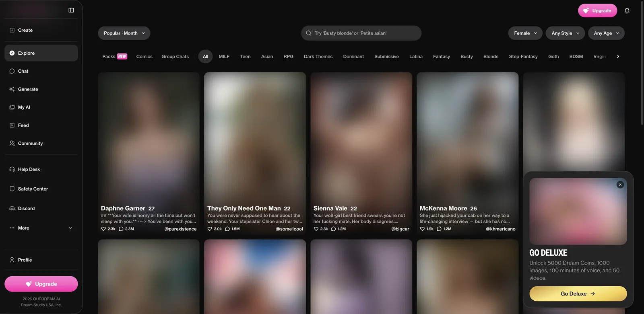This screenshot has width=644, height=314.
Task: Click the Generate sparkle icon
Action: [12, 89]
